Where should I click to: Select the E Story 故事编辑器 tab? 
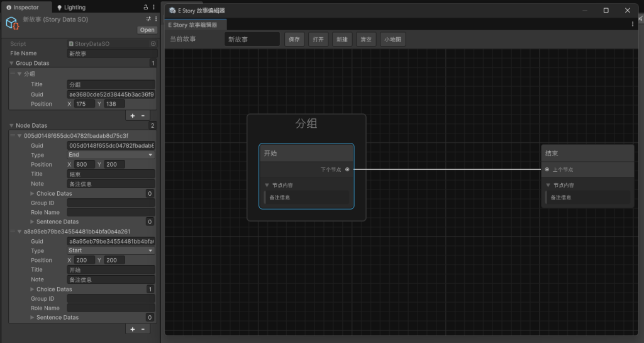point(192,25)
